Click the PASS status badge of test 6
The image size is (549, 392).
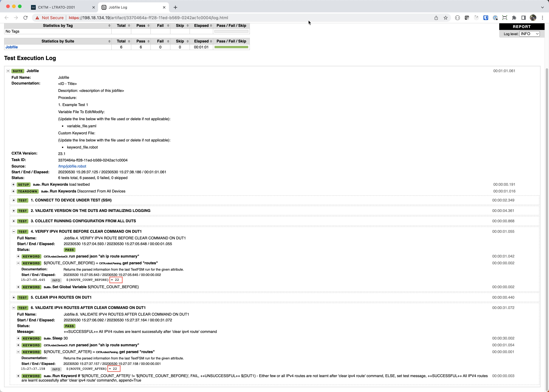[70, 326]
